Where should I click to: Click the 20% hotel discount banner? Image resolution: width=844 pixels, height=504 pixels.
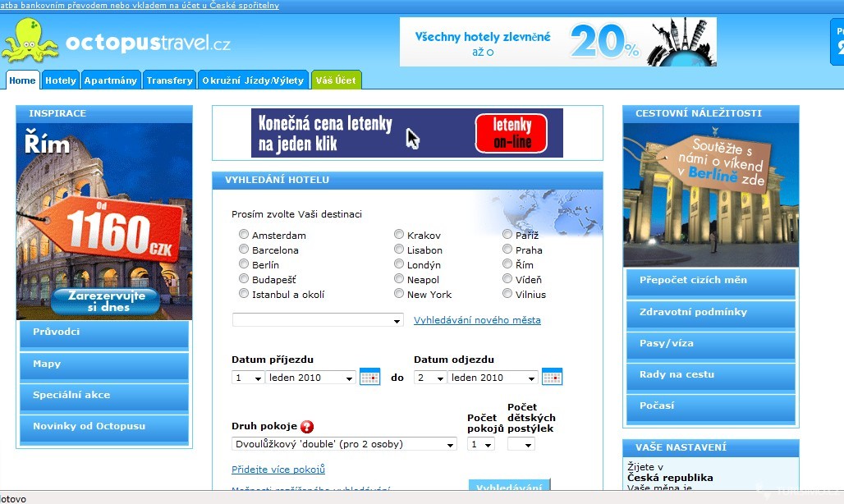pyautogui.click(x=557, y=42)
